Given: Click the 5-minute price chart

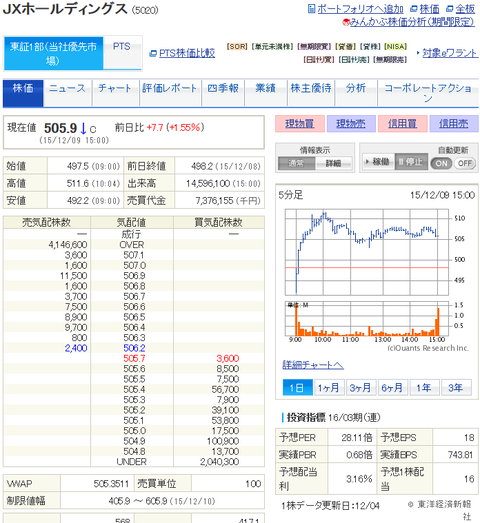Looking at the screenshot, I should 367,252.
